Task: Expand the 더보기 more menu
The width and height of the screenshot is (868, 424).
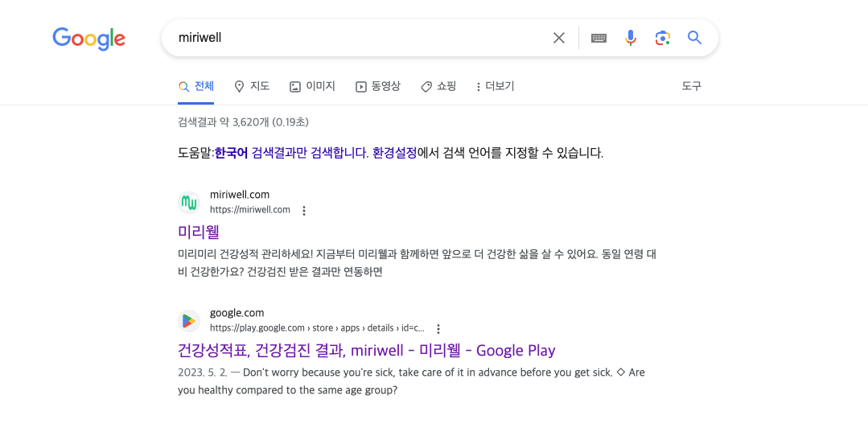Action: click(x=495, y=86)
